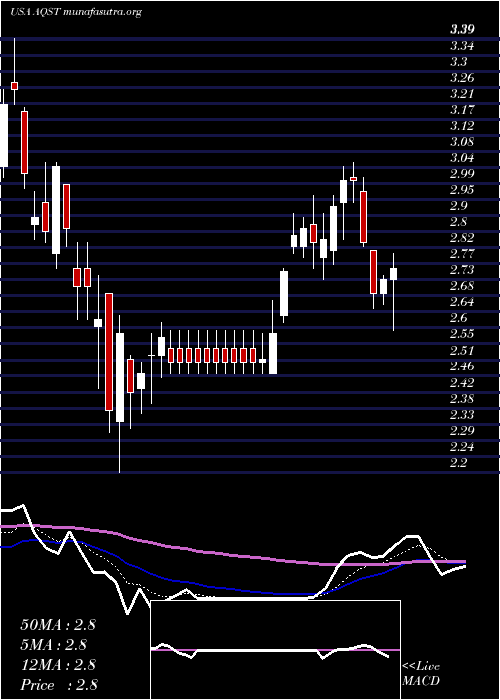Click the 2.42 price axis label
This screenshot has width=500, height=700.
[462, 383]
